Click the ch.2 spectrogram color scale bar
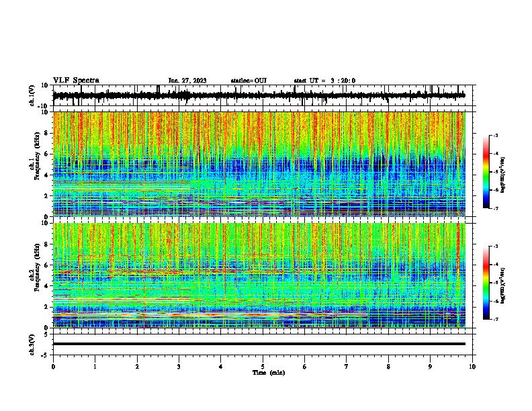 [486, 283]
